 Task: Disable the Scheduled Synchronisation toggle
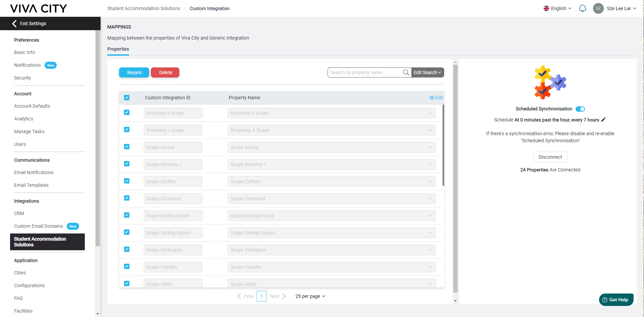[x=580, y=109]
